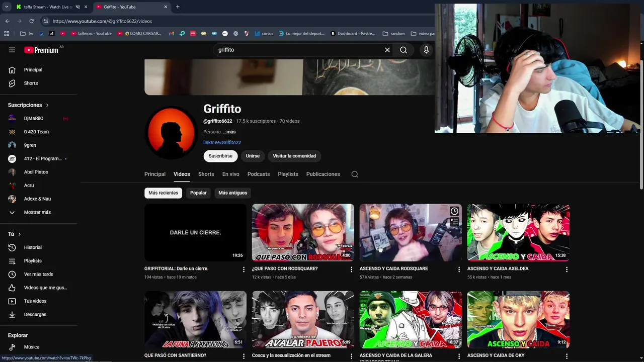
Task: Switch to the Principal channel tab
Action: [155, 174]
